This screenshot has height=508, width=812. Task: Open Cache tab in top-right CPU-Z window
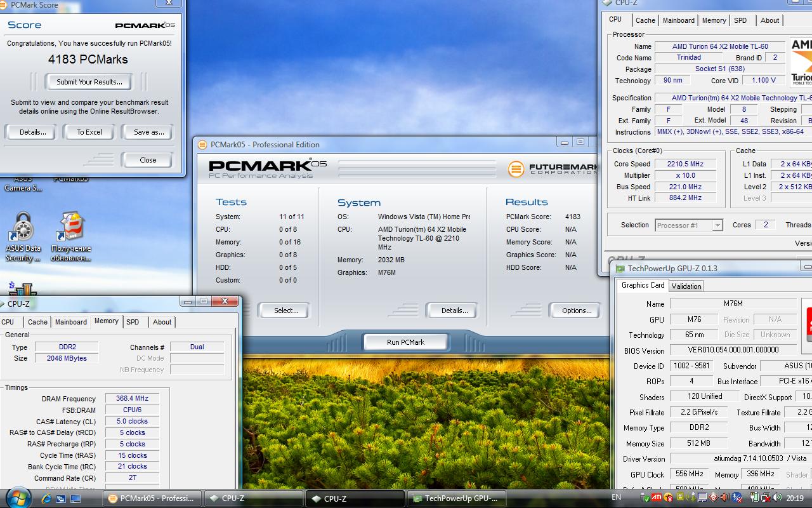(x=645, y=20)
